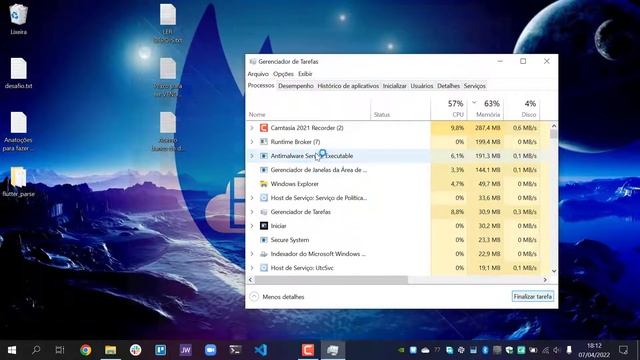Select the Secure System process row text
640x360 pixels.
pos(290,240)
